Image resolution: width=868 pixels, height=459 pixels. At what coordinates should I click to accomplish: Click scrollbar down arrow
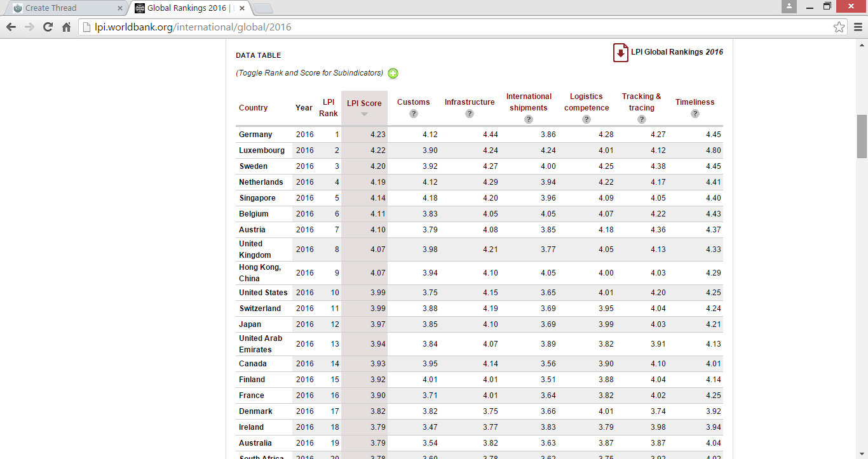click(x=862, y=454)
